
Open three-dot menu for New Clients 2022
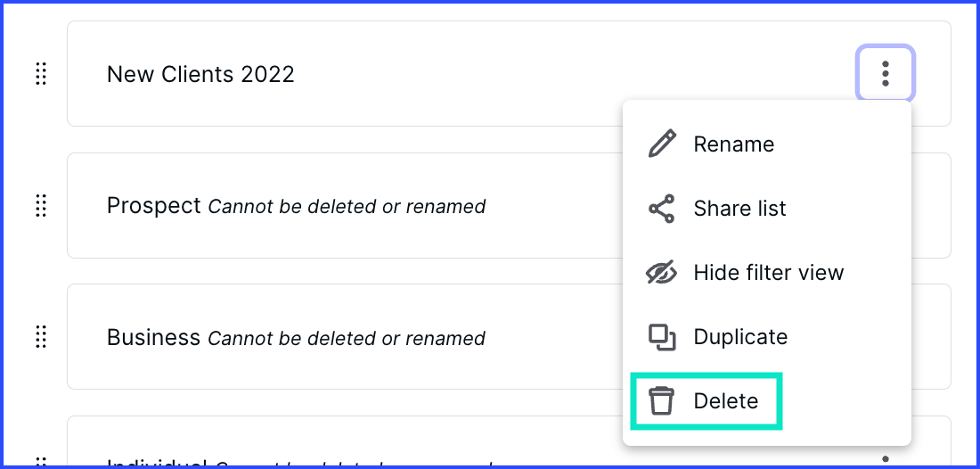[x=885, y=73]
